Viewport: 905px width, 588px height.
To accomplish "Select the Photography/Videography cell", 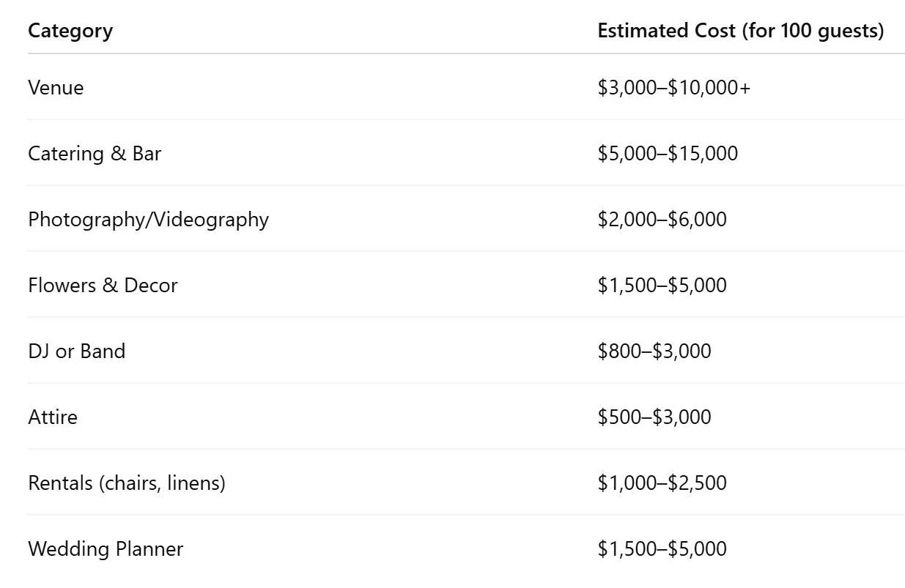I will click(148, 220).
